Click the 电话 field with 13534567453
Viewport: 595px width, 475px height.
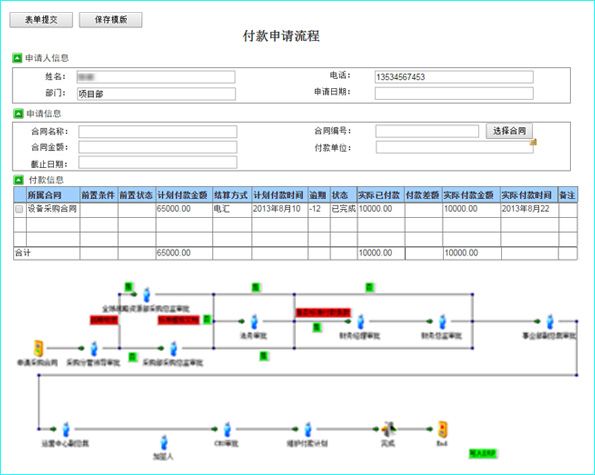pyautogui.click(x=454, y=77)
